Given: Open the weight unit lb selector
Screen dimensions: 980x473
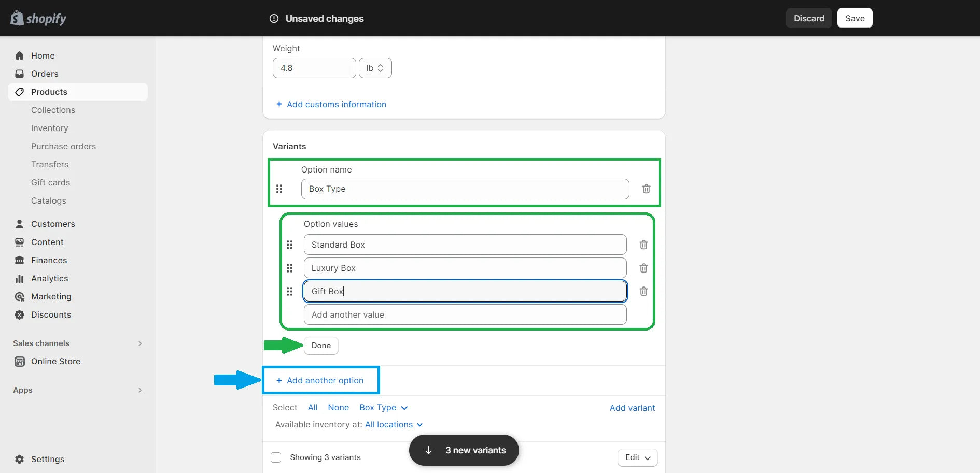Looking at the screenshot, I should 375,68.
